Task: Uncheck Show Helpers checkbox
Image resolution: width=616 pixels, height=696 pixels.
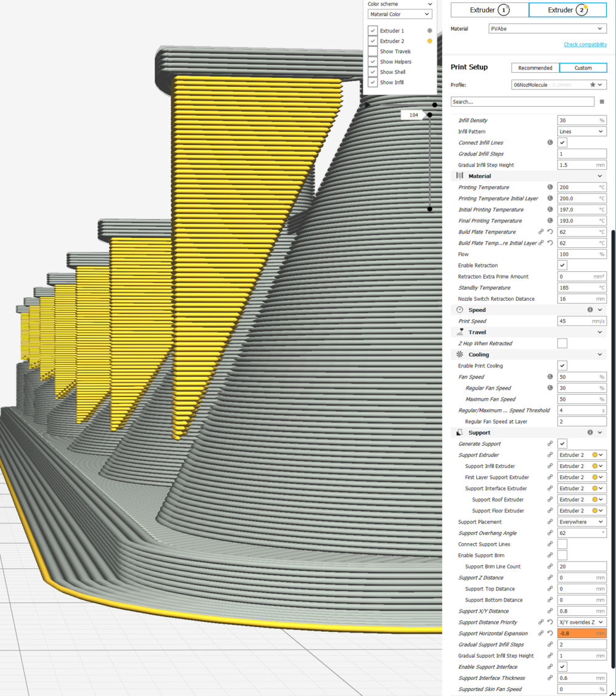Action: tap(373, 62)
